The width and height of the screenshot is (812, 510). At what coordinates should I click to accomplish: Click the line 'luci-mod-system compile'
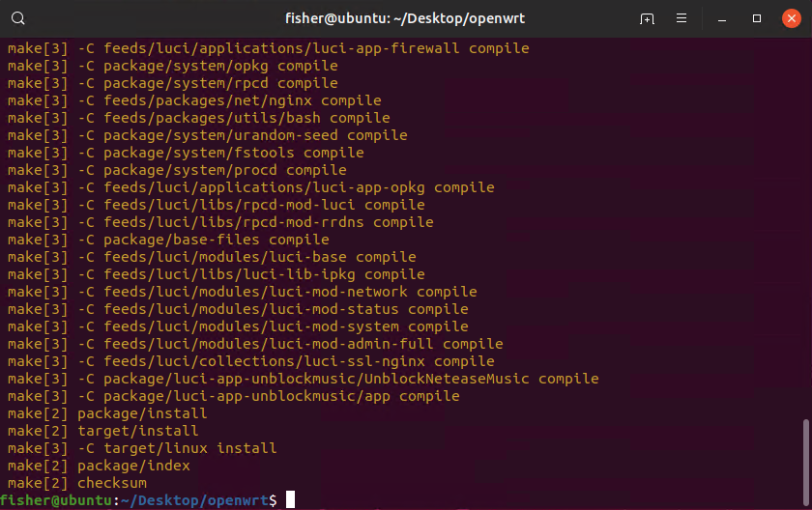[238, 326]
